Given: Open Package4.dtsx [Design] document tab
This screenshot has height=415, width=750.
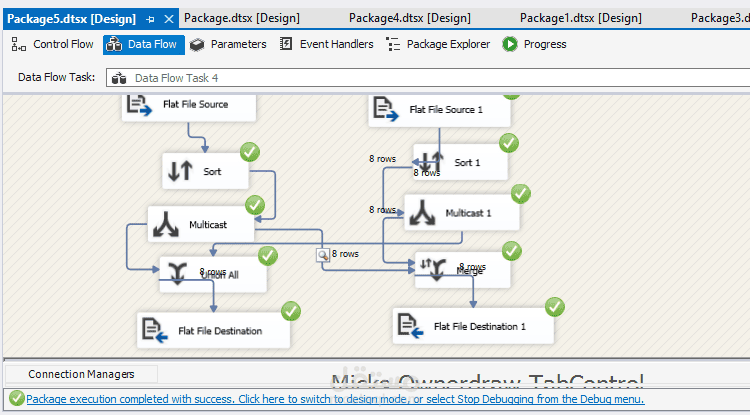Looking at the screenshot, I should tap(410, 18).
